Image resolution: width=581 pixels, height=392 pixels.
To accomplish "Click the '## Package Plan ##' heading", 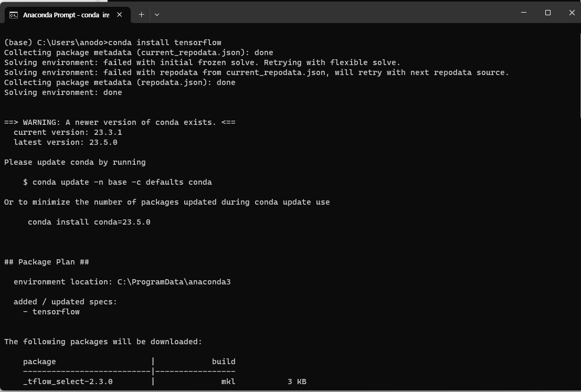I will (47, 262).
